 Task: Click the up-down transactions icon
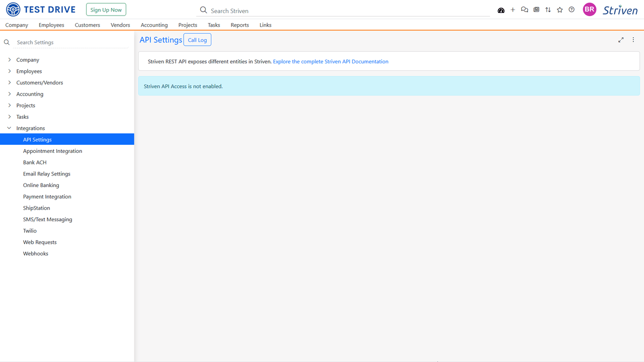[548, 10]
